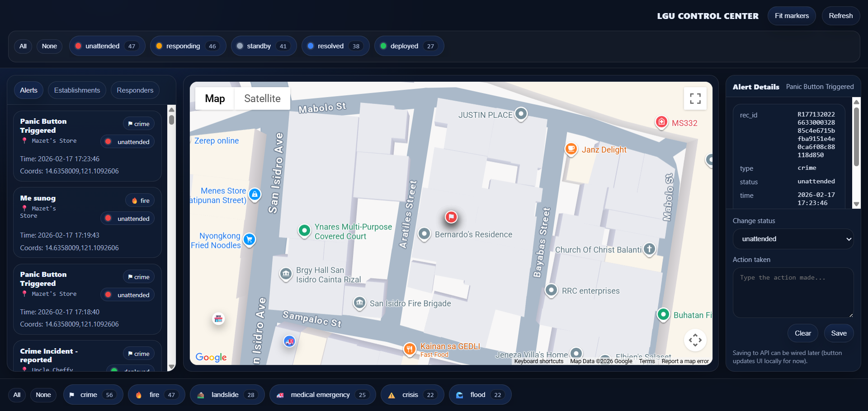Image resolution: width=868 pixels, height=411 pixels.
Task: Open the Change status dropdown
Action: pos(793,239)
